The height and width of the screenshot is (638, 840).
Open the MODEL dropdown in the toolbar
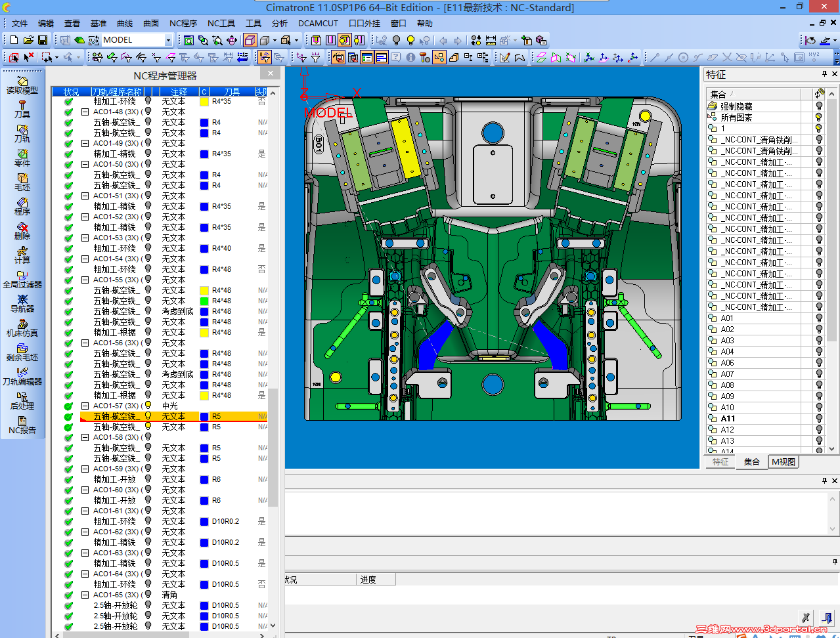tap(168, 40)
